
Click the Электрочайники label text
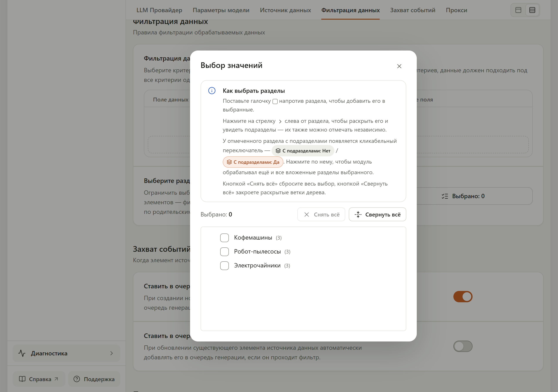click(257, 265)
